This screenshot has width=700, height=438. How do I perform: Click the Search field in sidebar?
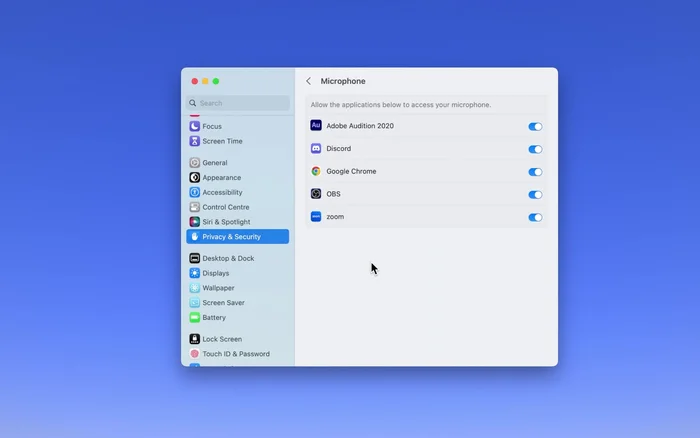point(240,103)
